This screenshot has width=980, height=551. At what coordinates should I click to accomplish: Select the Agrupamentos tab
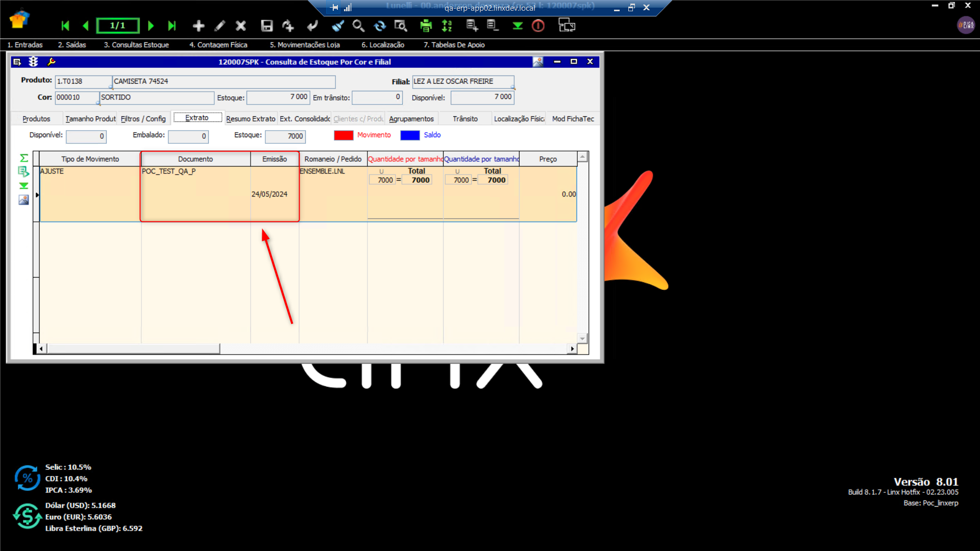tap(411, 118)
